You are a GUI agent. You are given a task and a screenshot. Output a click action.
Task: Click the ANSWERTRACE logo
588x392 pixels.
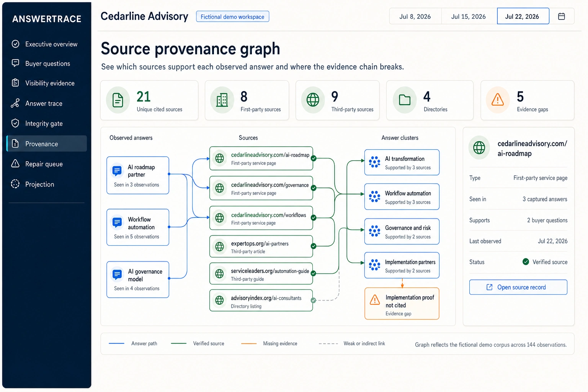pos(47,19)
